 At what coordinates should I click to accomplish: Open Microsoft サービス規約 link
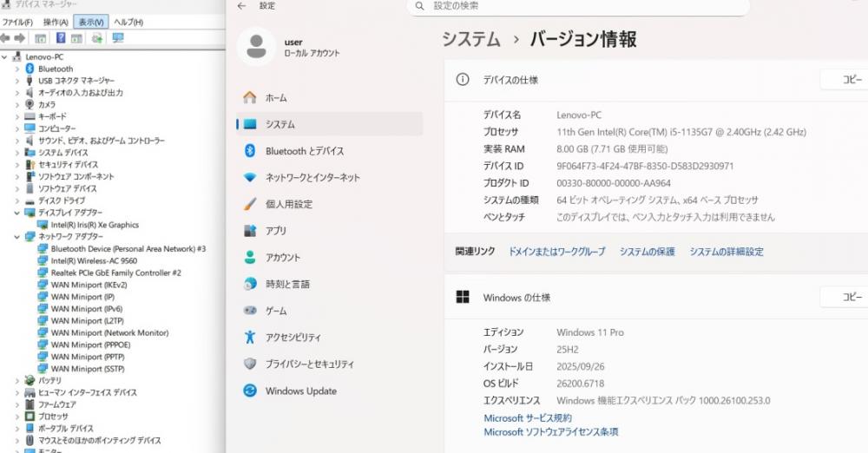(528, 418)
